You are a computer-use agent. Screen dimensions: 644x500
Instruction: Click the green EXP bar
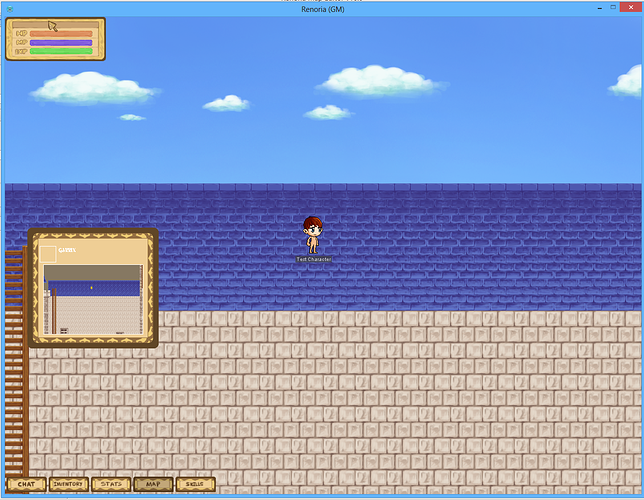point(60,50)
